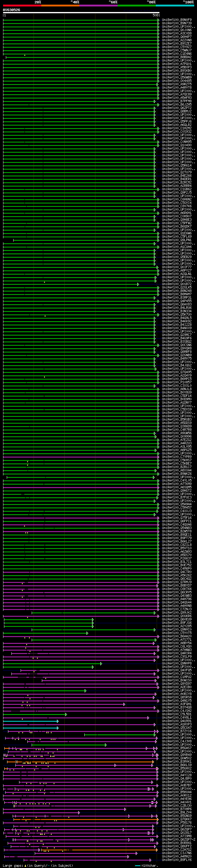Select hit UniRef100_P10857

pyautogui.click(x=176, y=382)
